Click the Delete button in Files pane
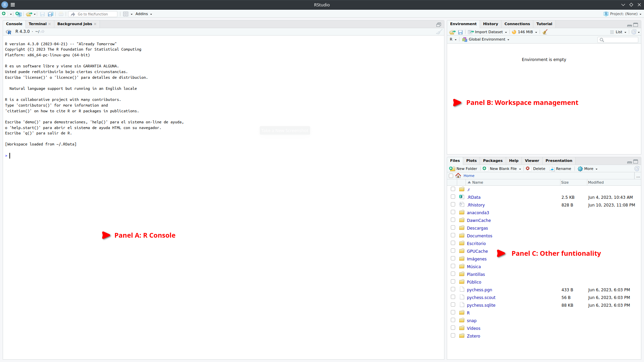 pos(536,169)
